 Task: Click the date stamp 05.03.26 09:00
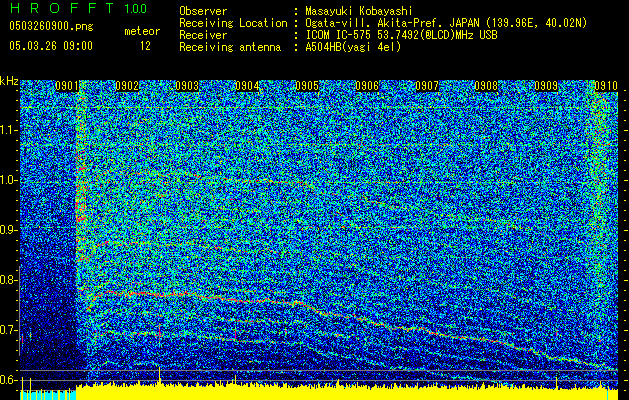coord(51,46)
